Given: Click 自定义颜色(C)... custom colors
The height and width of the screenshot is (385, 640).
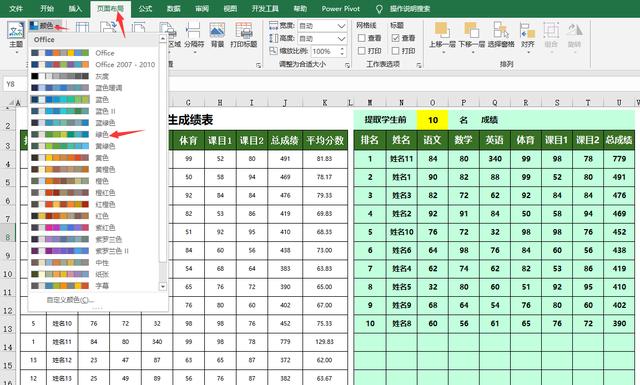Looking at the screenshot, I should (x=70, y=300).
